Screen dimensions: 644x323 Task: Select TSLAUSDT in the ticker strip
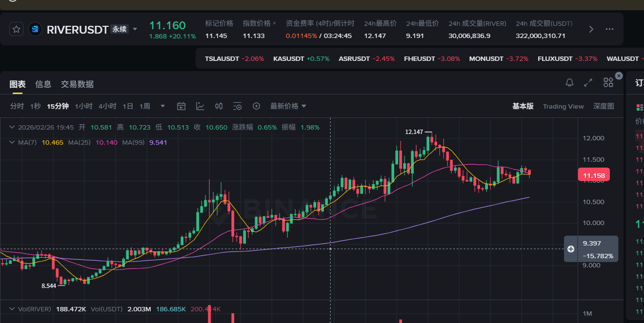pos(234,59)
